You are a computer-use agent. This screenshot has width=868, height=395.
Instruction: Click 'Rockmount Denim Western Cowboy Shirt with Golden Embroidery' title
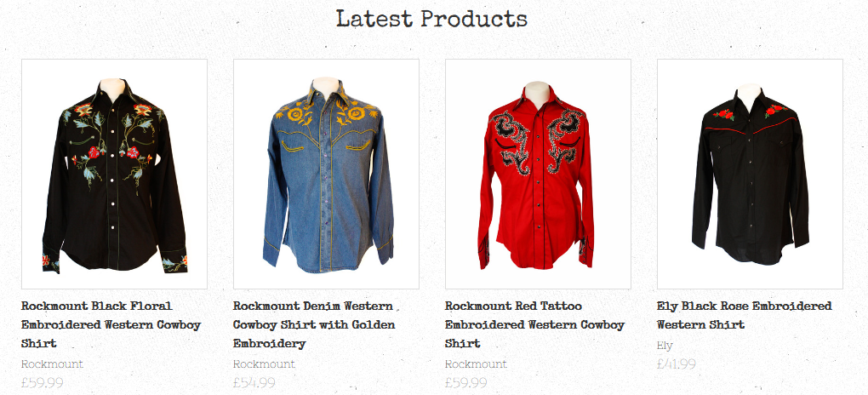[314, 324]
